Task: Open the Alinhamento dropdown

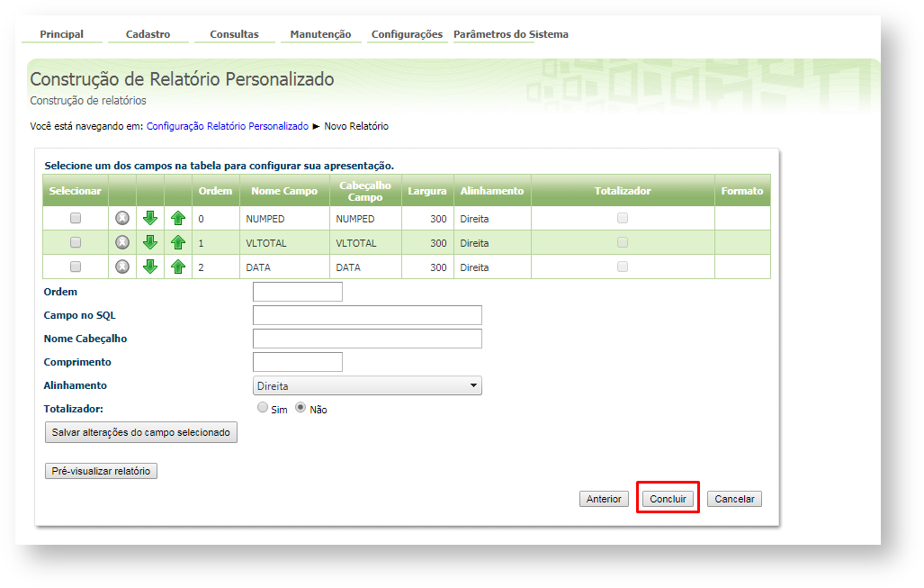Action: 367,385
